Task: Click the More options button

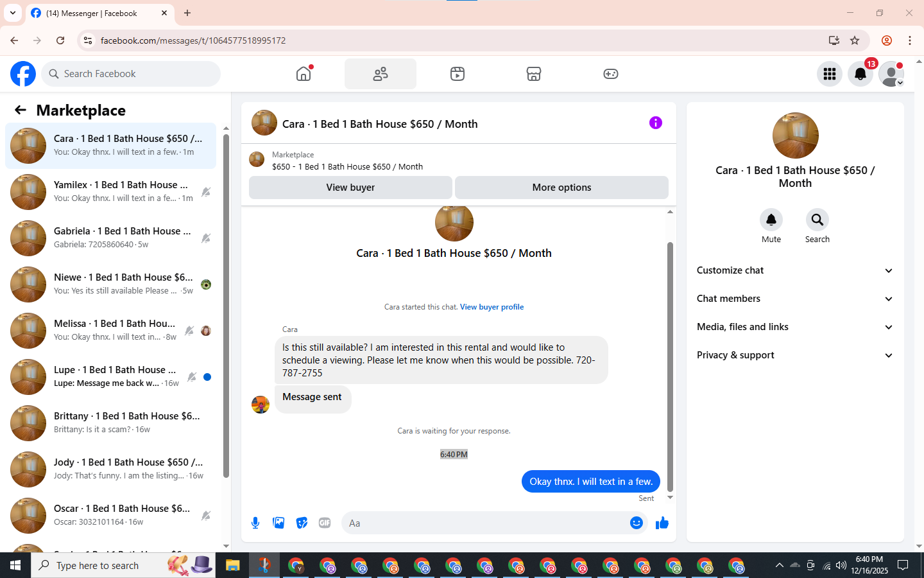Action: [x=561, y=188]
